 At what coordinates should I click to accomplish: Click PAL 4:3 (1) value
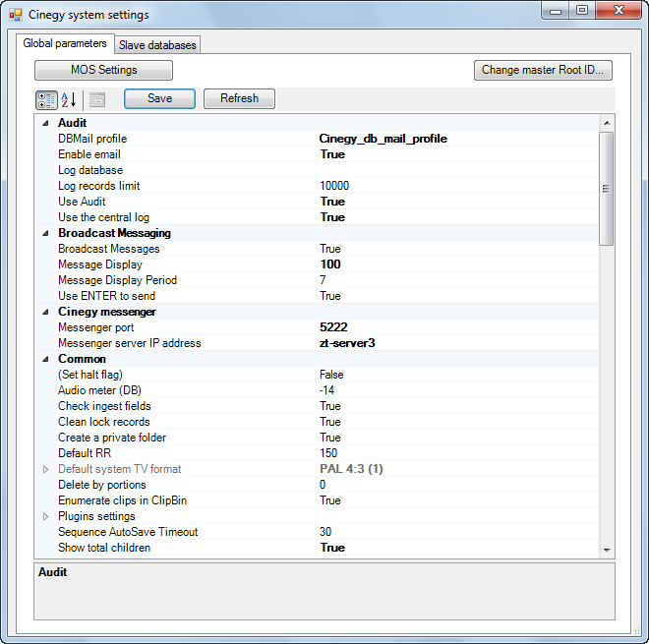click(x=351, y=469)
